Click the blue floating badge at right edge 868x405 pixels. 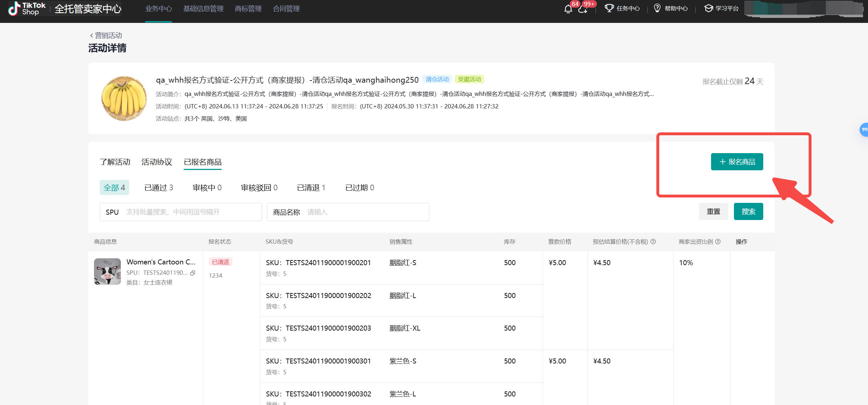pyautogui.click(x=864, y=130)
